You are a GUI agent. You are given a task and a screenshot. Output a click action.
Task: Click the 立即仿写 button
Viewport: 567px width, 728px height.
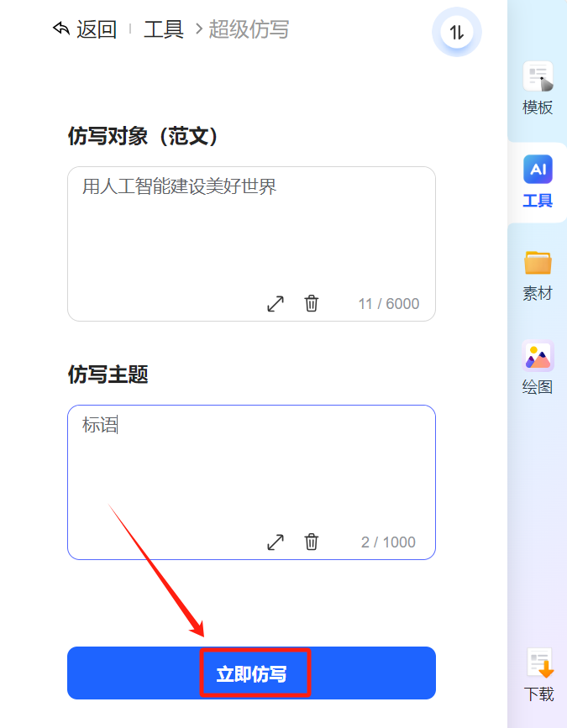[x=251, y=673]
